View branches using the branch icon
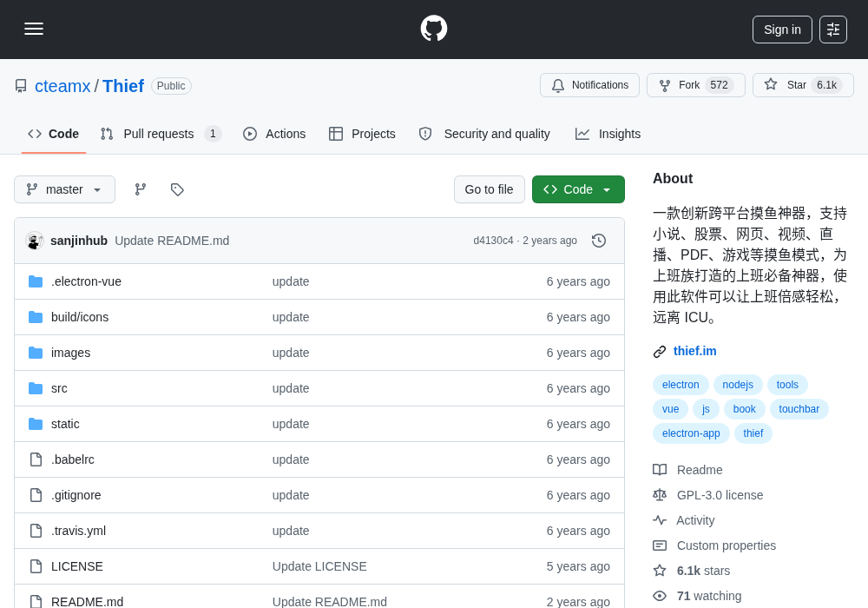 141,189
